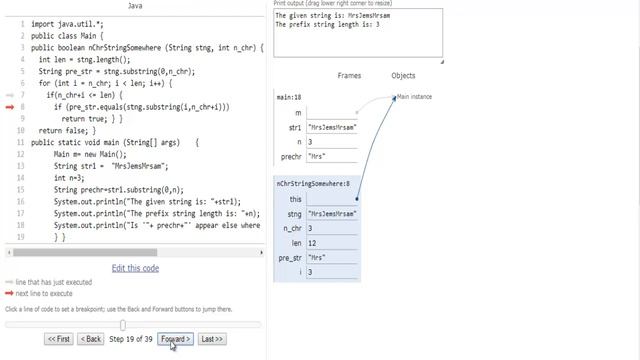Click the 'next line to execute' legend

coord(44,293)
